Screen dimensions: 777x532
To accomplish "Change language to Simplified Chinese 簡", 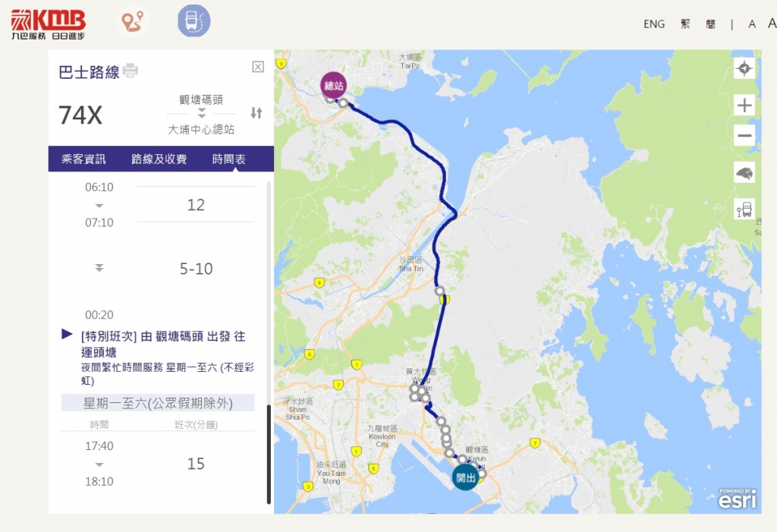I will click(x=710, y=24).
